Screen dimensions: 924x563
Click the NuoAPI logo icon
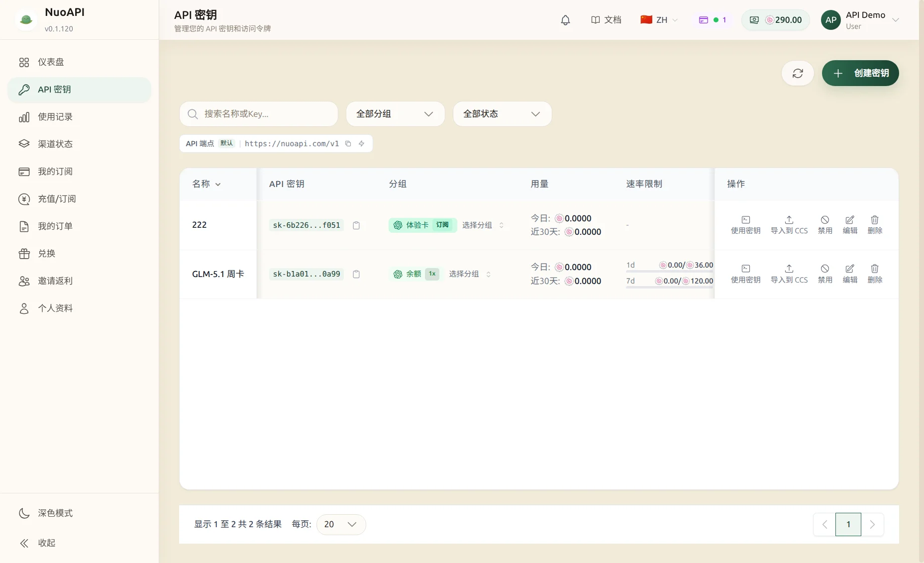[26, 20]
